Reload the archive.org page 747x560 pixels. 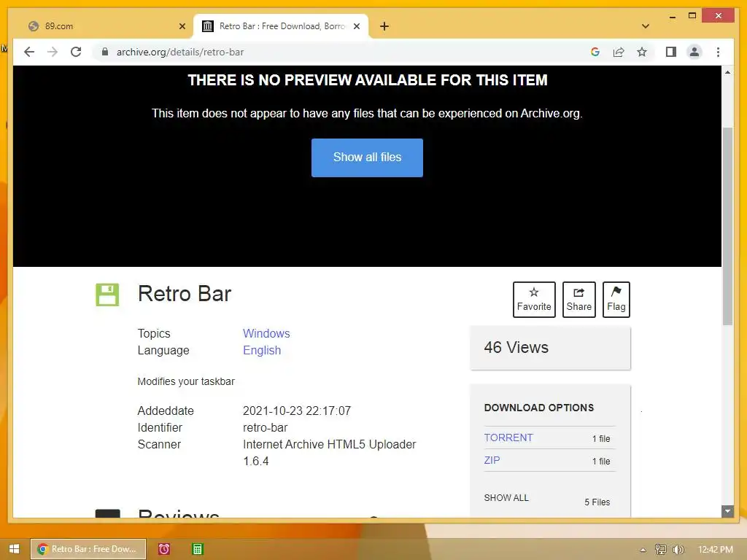[x=76, y=52]
